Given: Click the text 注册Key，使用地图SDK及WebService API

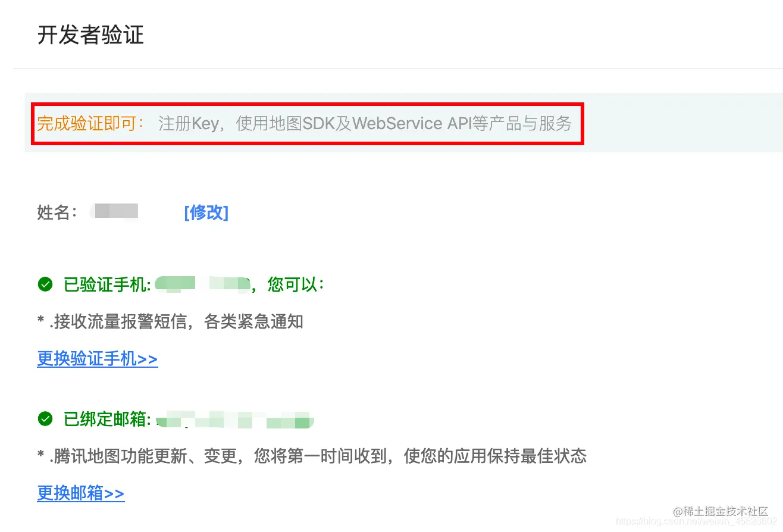Looking at the screenshot, I should coord(315,124).
